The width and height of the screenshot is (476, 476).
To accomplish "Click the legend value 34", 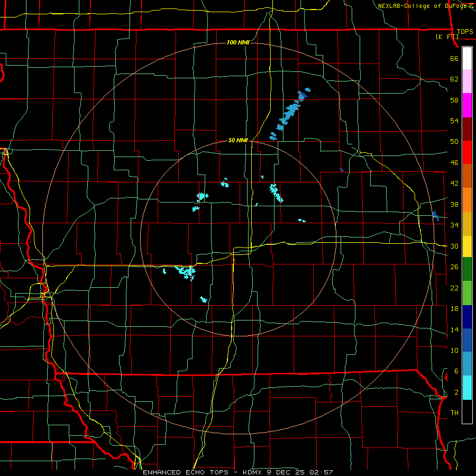I will click(454, 225).
